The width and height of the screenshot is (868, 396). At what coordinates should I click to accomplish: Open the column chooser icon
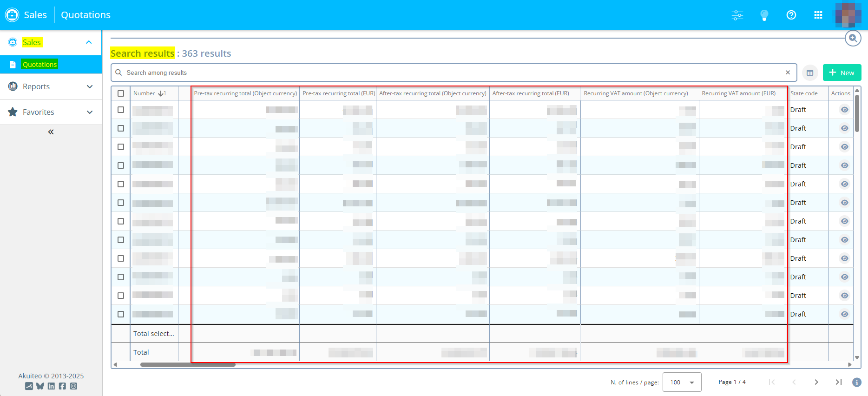click(810, 73)
